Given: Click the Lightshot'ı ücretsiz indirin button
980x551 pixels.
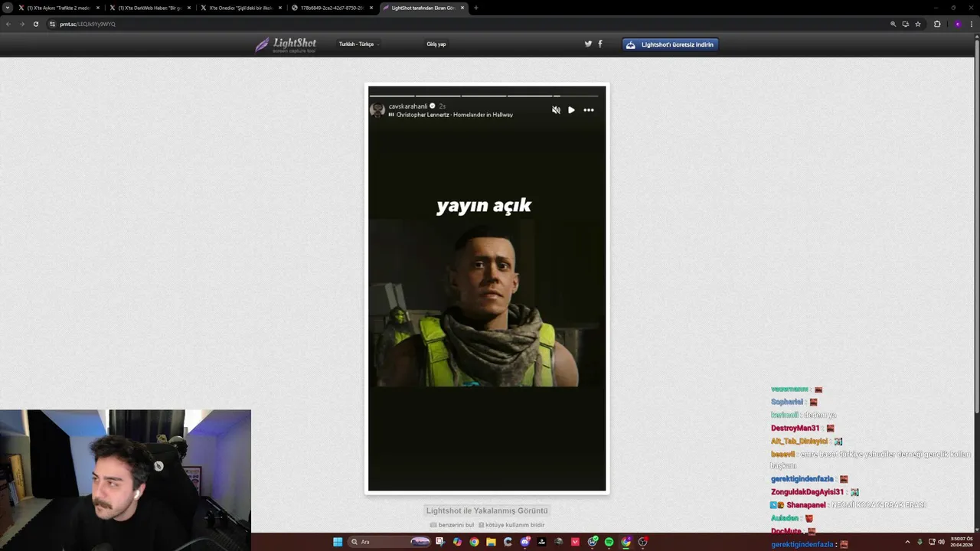Looking at the screenshot, I should (x=670, y=44).
